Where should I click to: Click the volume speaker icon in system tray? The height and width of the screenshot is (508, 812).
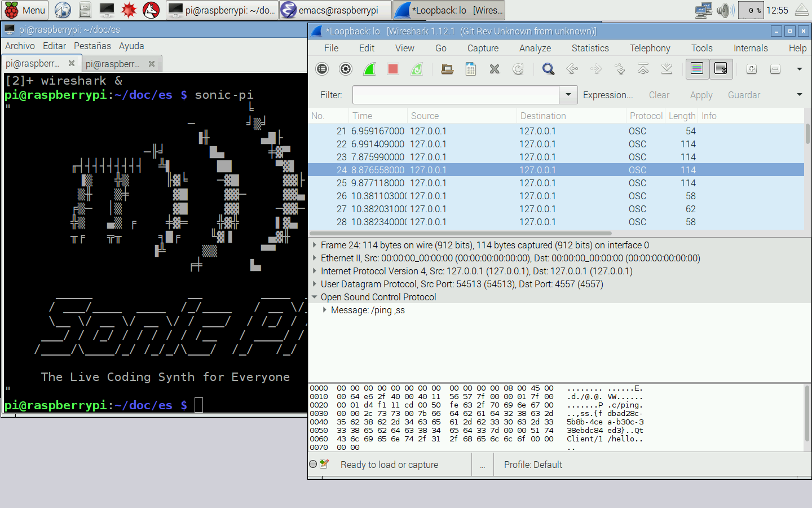point(725,10)
